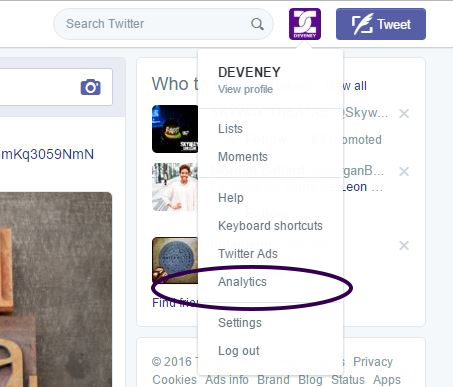Open Twitter Ads menu entry
453x387 pixels.
click(x=248, y=254)
